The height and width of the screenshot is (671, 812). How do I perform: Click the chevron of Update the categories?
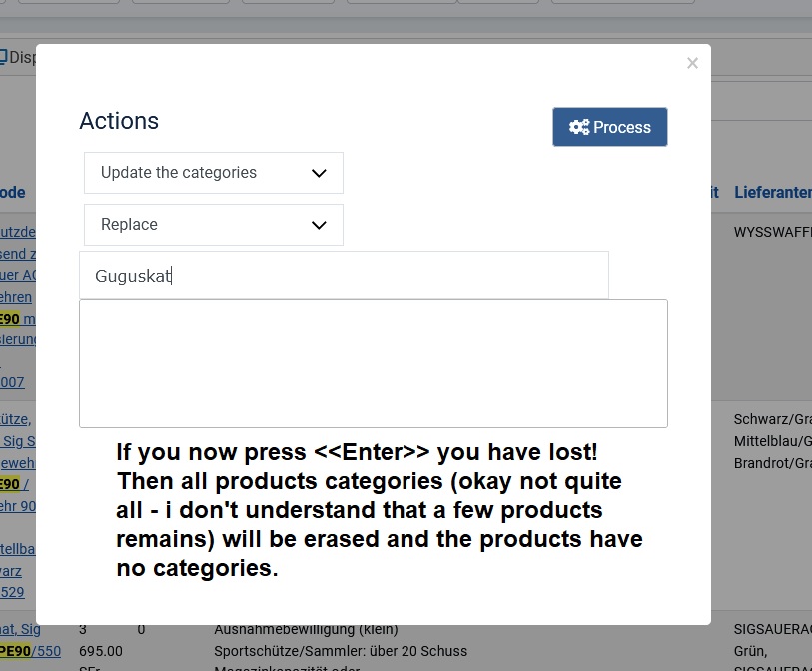pyautogui.click(x=319, y=173)
